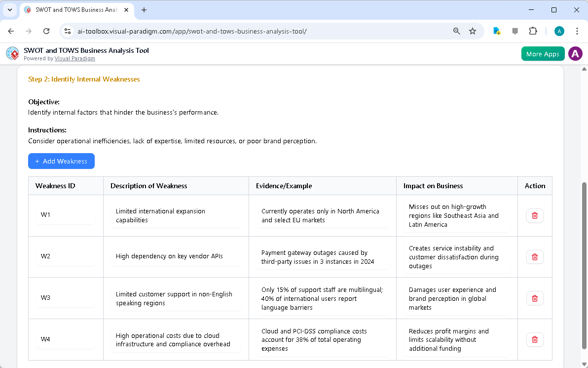Delete weakness W2 using its trash icon
Viewport: 588px width, 368px height.
click(x=534, y=257)
